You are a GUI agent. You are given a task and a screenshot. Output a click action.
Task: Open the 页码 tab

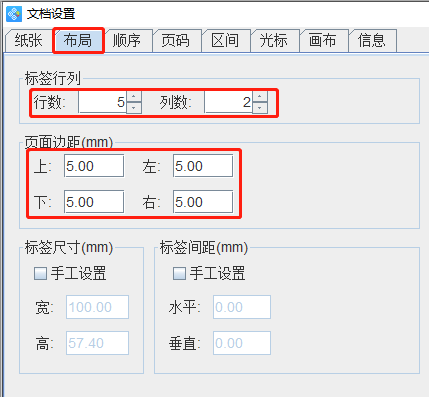pyautogui.click(x=176, y=41)
